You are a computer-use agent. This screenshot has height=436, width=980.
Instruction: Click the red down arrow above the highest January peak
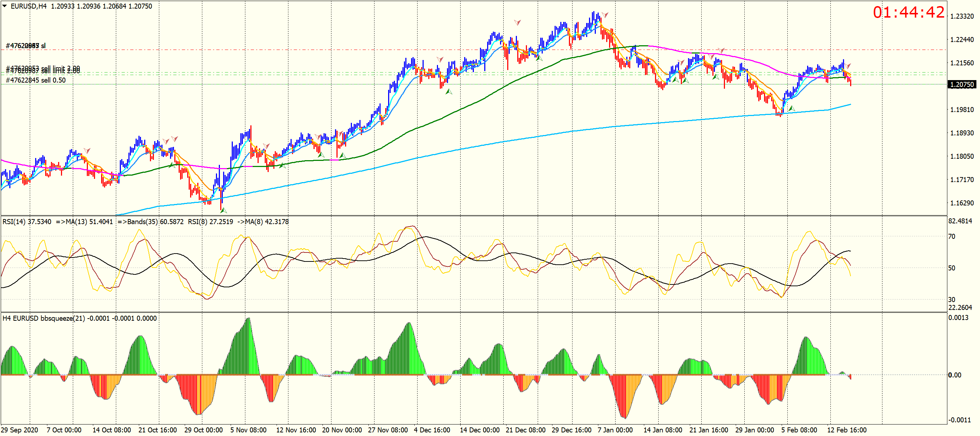tap(604, 15)
